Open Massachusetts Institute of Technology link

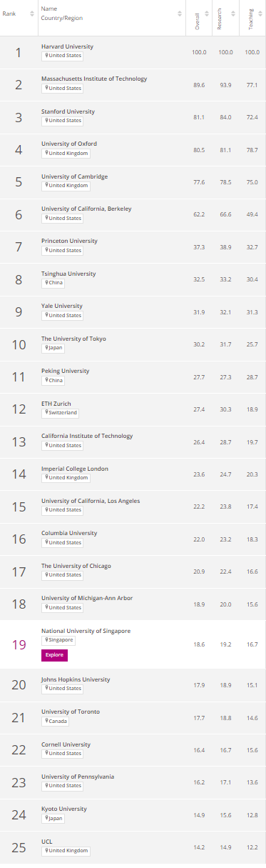coord(94,79)
